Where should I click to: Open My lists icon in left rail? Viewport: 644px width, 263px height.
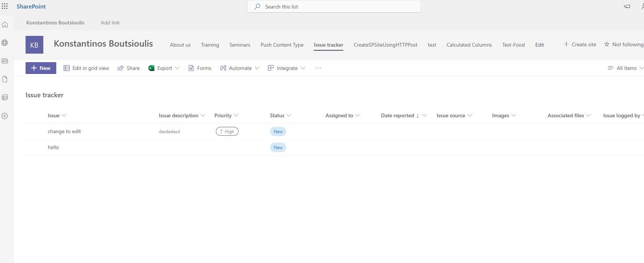[5, 97]
